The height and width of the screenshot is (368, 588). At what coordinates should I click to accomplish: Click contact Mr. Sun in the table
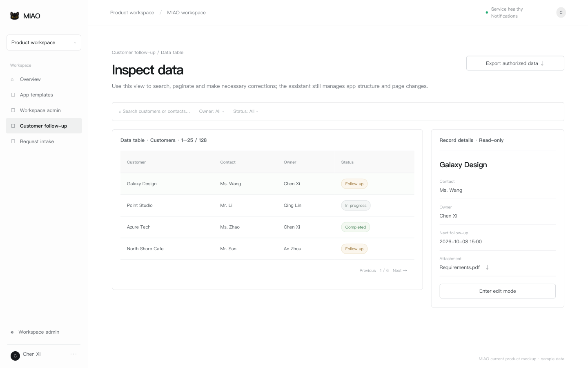point(228,249)
